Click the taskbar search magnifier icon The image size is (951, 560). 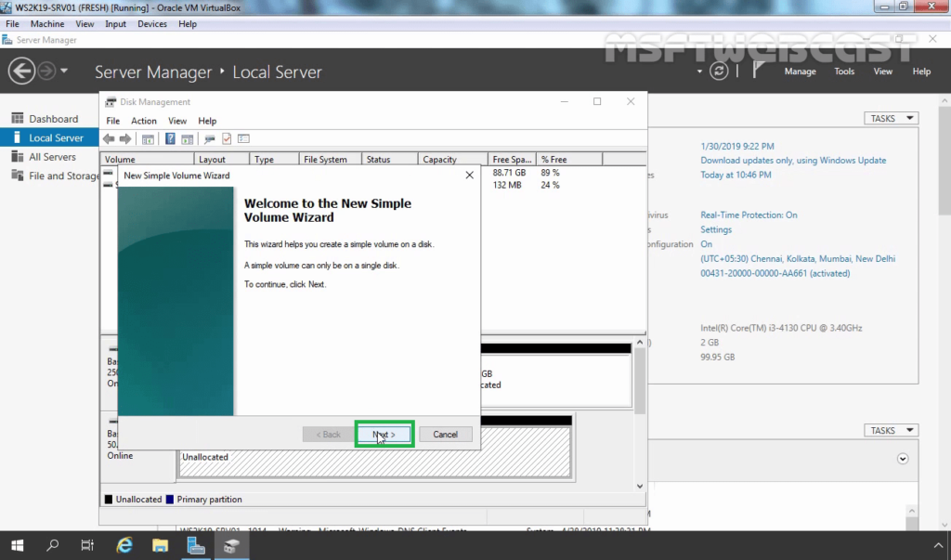tap(53, 545)
